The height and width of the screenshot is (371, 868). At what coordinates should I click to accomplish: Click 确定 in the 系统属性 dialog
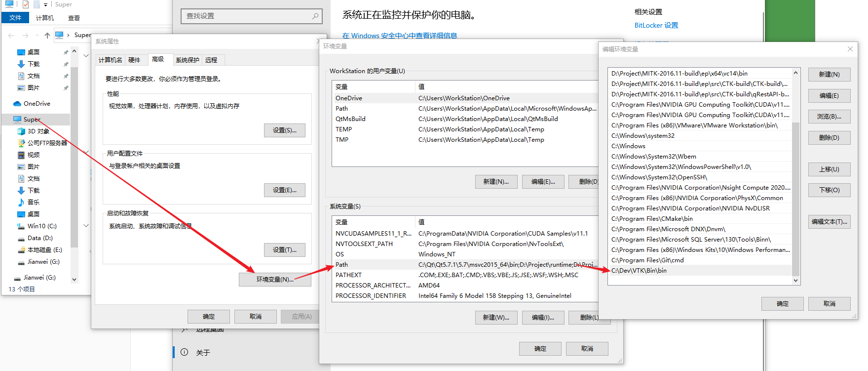point(209,317)
